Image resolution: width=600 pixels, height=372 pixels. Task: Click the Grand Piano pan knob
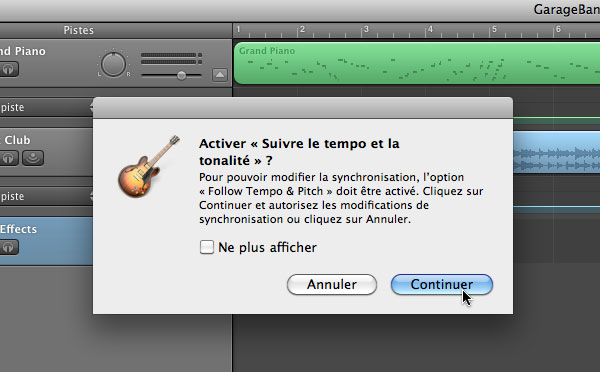[x=113, y=64]
